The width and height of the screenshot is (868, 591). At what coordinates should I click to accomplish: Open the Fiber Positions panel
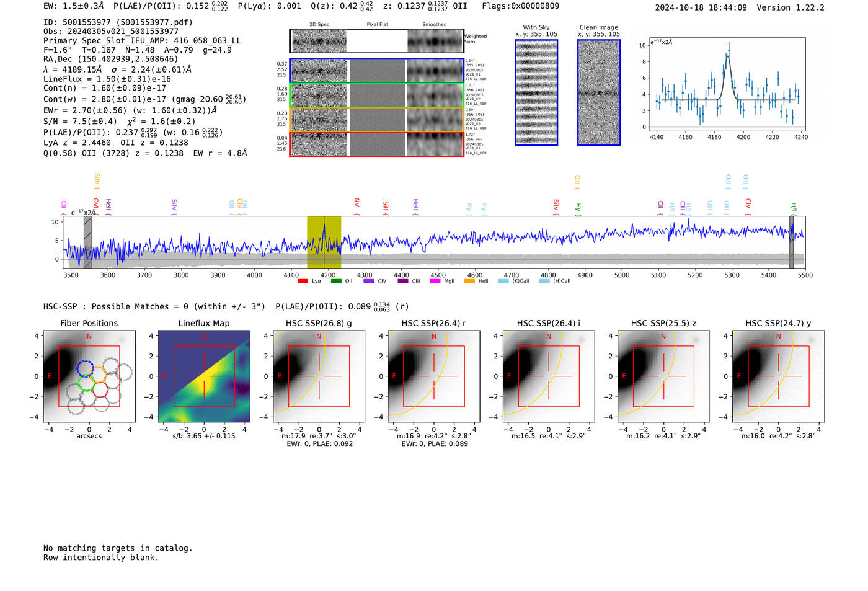coord(89,376)
